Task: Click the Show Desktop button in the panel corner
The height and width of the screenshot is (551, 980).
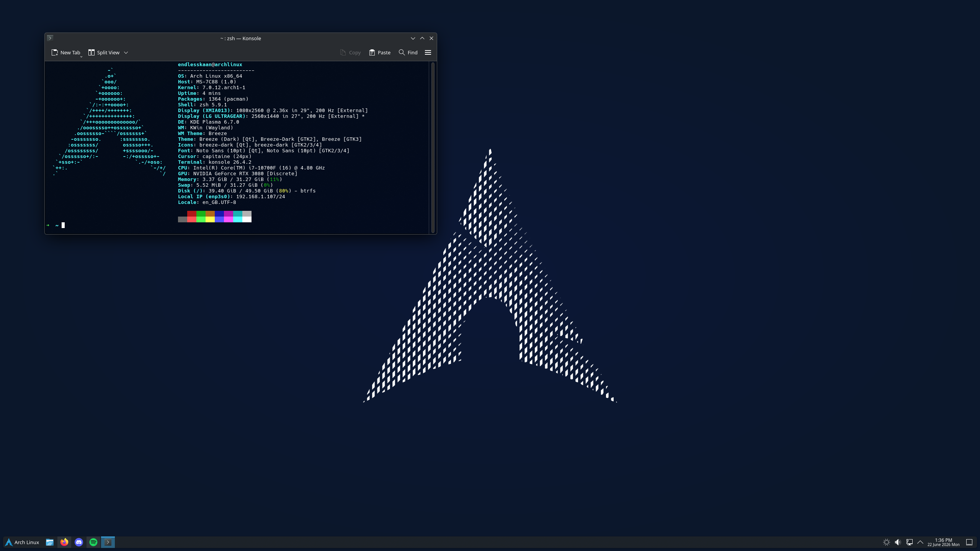Action: [x=969, y=542]
